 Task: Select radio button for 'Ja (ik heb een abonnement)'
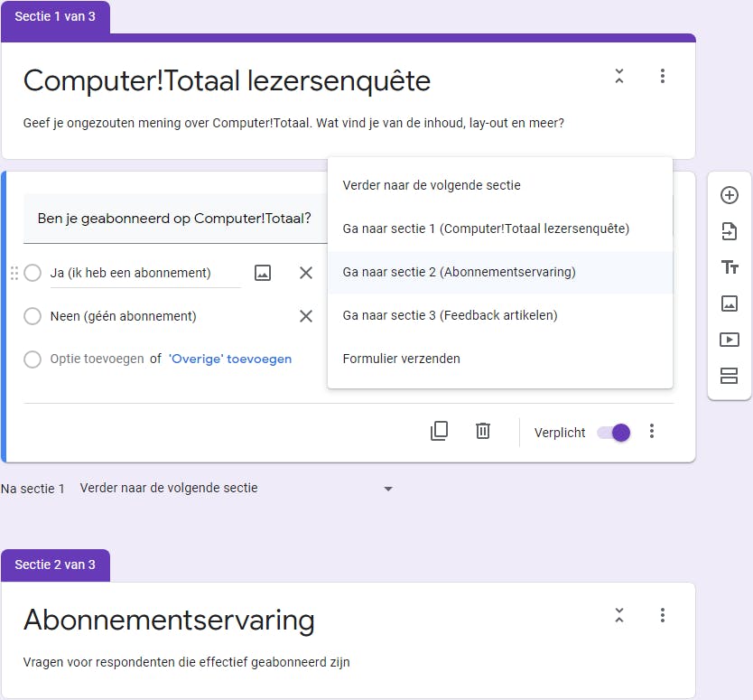33,273
